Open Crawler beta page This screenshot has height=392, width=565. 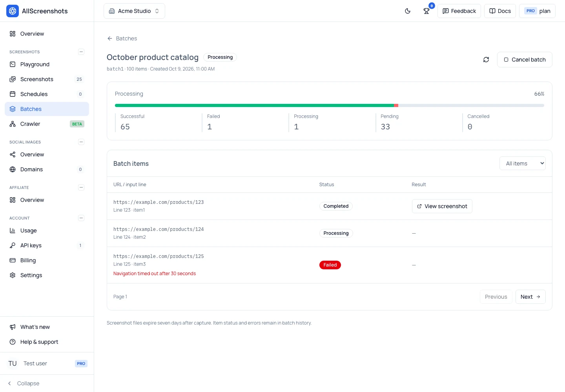click(x=47, y=124)
